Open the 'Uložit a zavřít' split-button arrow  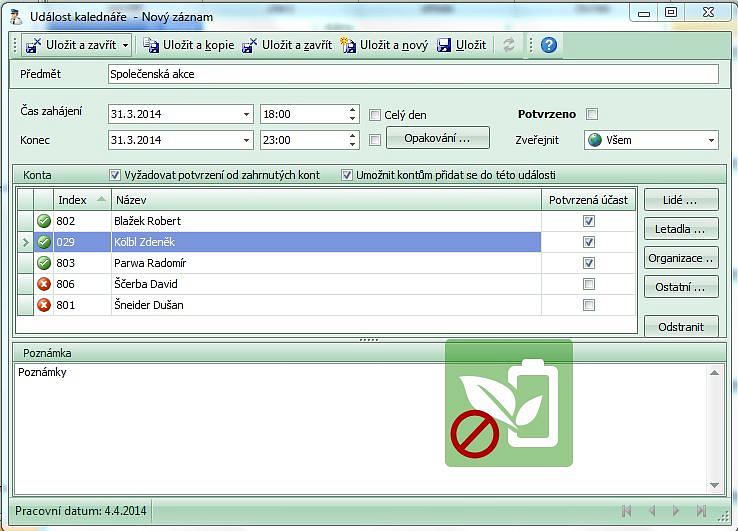pos(125,45)
